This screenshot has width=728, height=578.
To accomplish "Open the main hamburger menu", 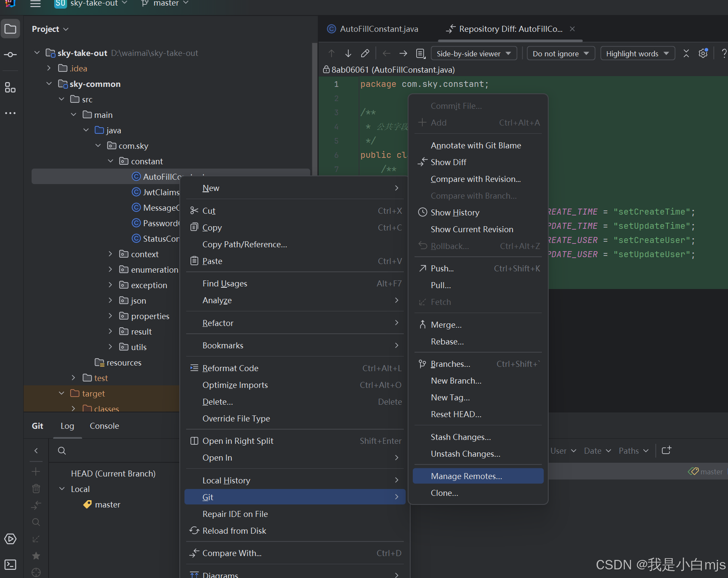I will coord(35,4).
